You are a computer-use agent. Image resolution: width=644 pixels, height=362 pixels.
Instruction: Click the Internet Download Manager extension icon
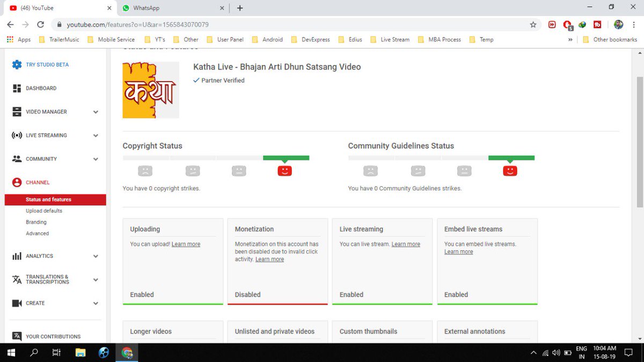pos(582,25)
